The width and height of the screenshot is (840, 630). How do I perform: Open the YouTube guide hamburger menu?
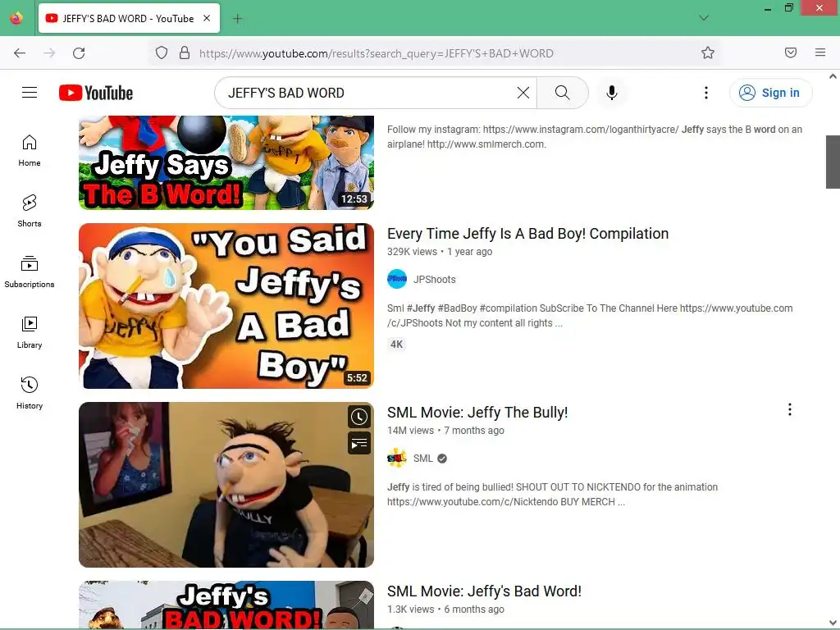[x=30, y=93]
